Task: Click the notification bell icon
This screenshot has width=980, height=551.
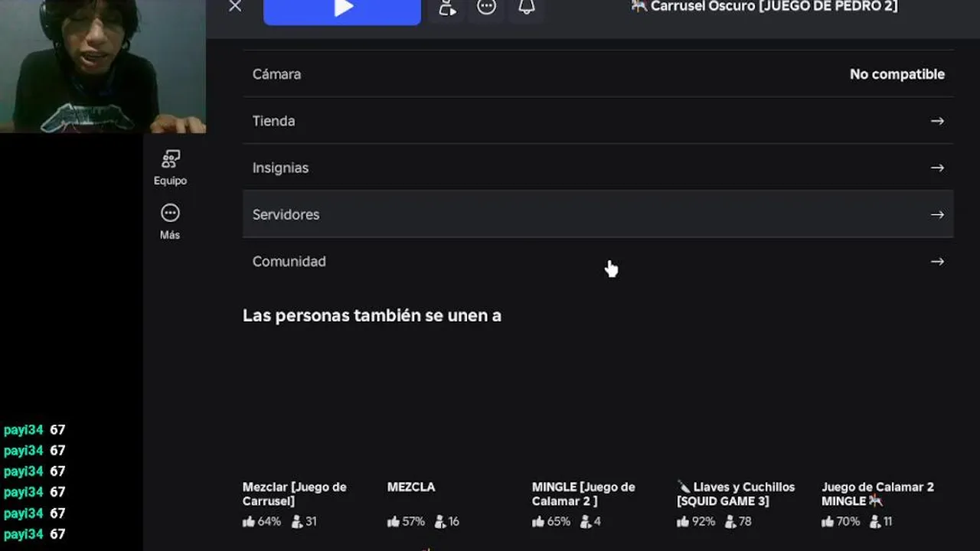Action: coord(527,7)
